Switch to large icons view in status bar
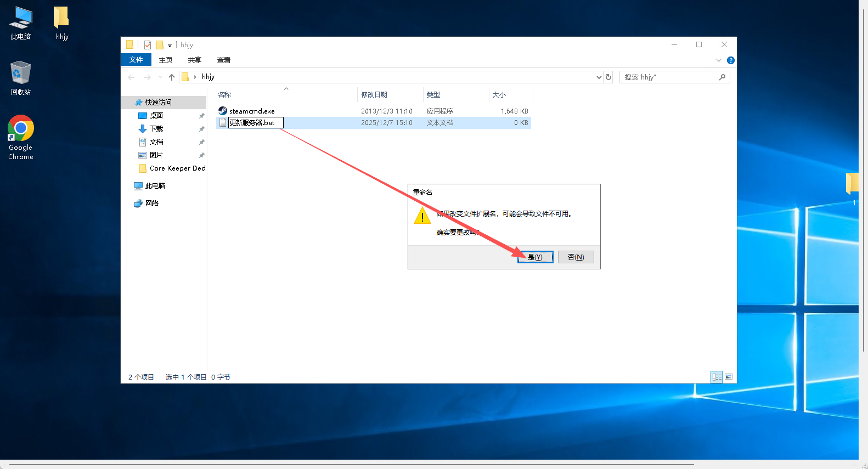The height and width of the screenshot is (469, 868). (729, 377)
